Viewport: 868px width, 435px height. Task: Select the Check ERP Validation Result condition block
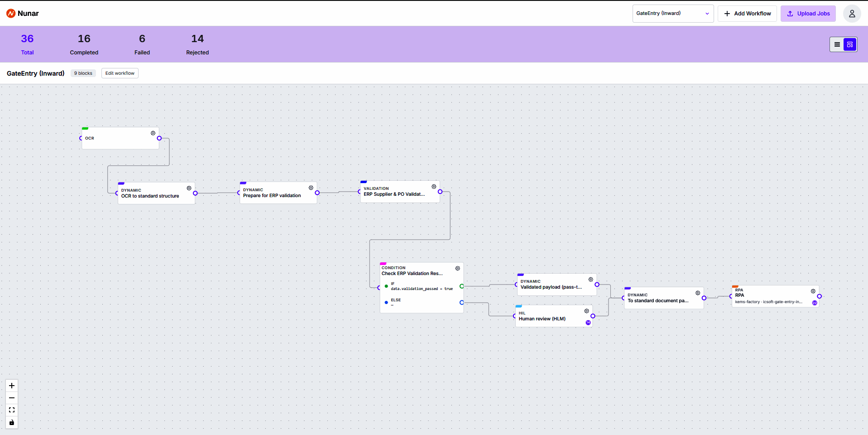coord(422,288)
